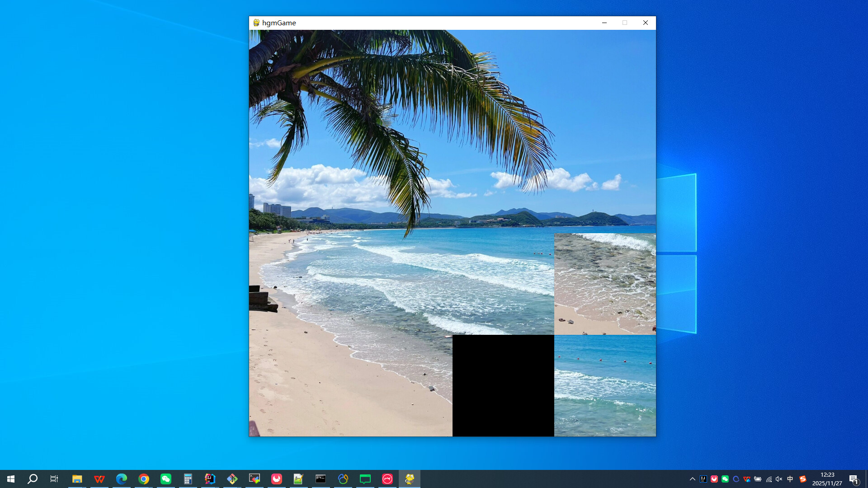Open File Explorer from the taskbar

click(x=77, y=479)
